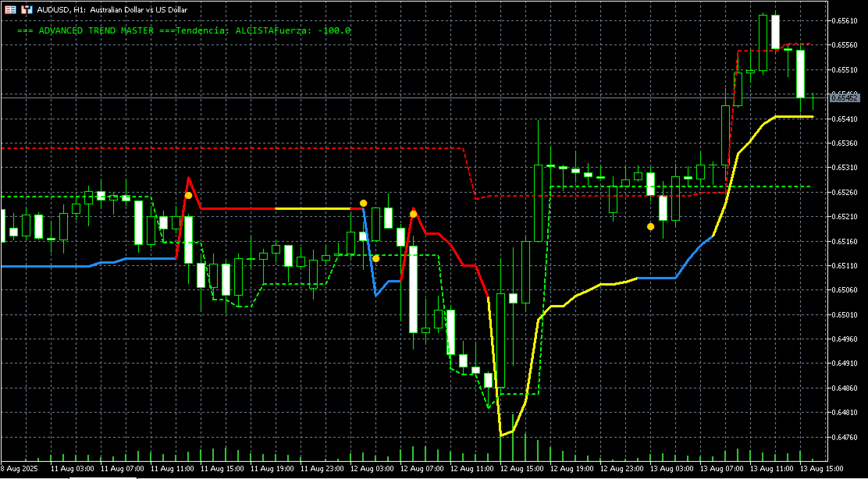868x479 pixels.
Task: Click the yellow dot on the red peak near 12 Aug 07:00
Action: 413,214
